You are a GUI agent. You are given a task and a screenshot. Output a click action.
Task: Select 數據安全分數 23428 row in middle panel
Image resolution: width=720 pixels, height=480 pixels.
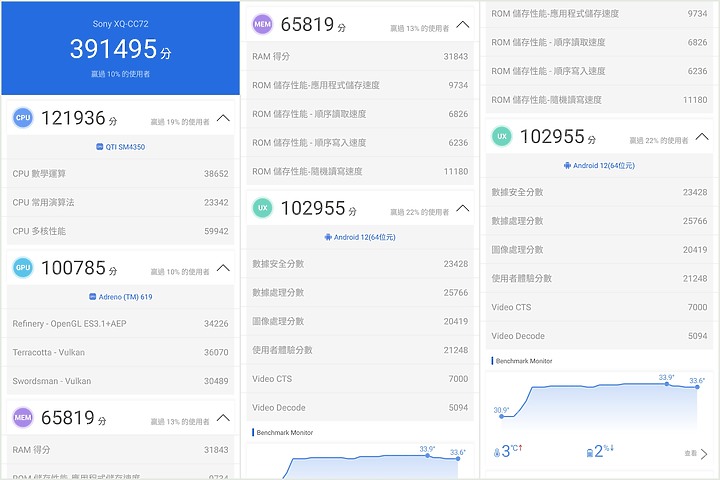(x=360, y=264)
